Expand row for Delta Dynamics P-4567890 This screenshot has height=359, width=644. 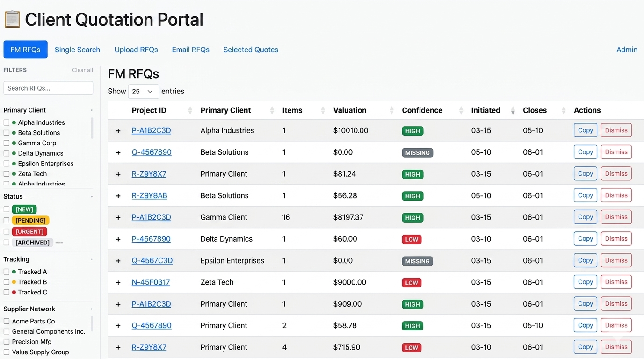click(x=118, y=239)
